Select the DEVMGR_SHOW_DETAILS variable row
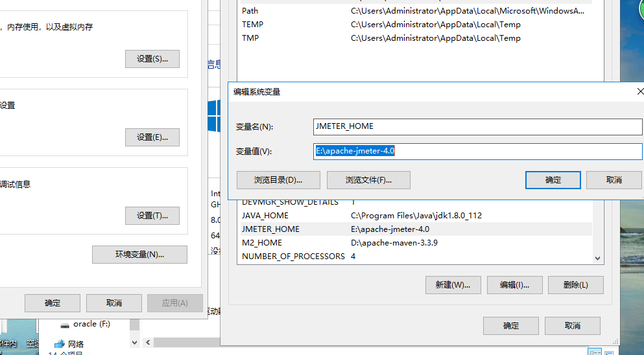 click(416, 203)
